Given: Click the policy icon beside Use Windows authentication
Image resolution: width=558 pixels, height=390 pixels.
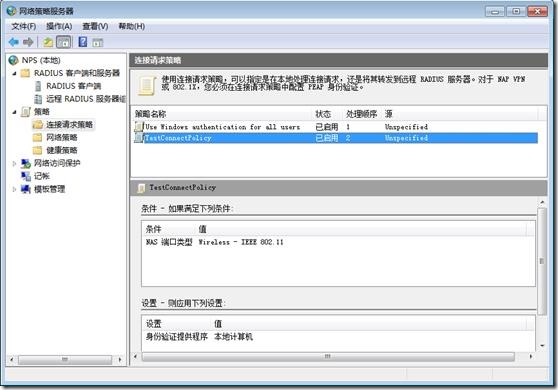Looking at the screenshot, I should click(x=139, y=127).
